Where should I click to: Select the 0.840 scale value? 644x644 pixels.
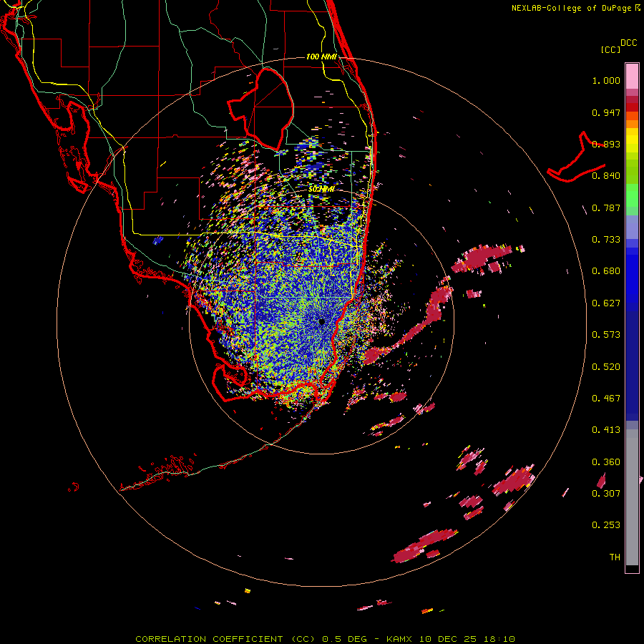point(606,176)
